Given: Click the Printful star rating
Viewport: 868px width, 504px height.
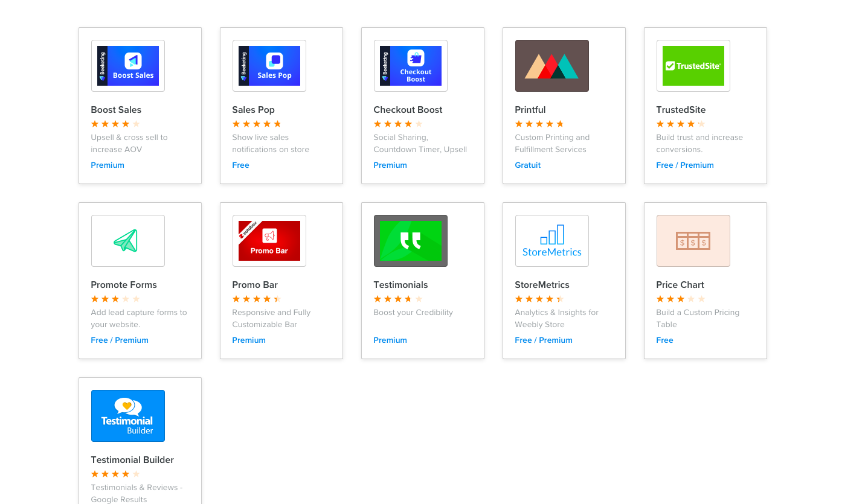Looking at the screenshot, I should [539, 124].
